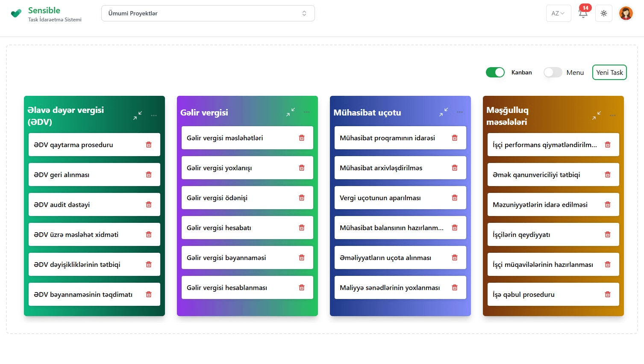
Task: Open Mühasibat proqramının idarəsi card
Action: point(400,138)
